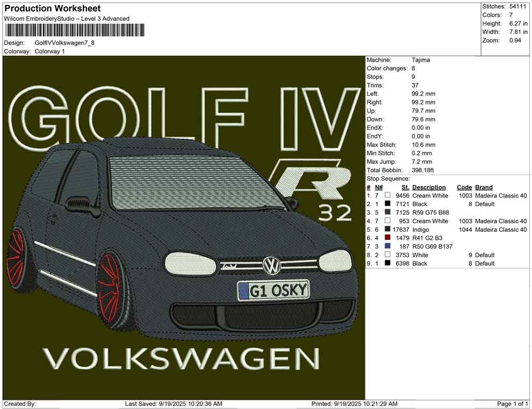Click the 'Production Worksheet' heading
Viewport: 532px width, 409px height.
pyautogui.click(x=52, y=8)
